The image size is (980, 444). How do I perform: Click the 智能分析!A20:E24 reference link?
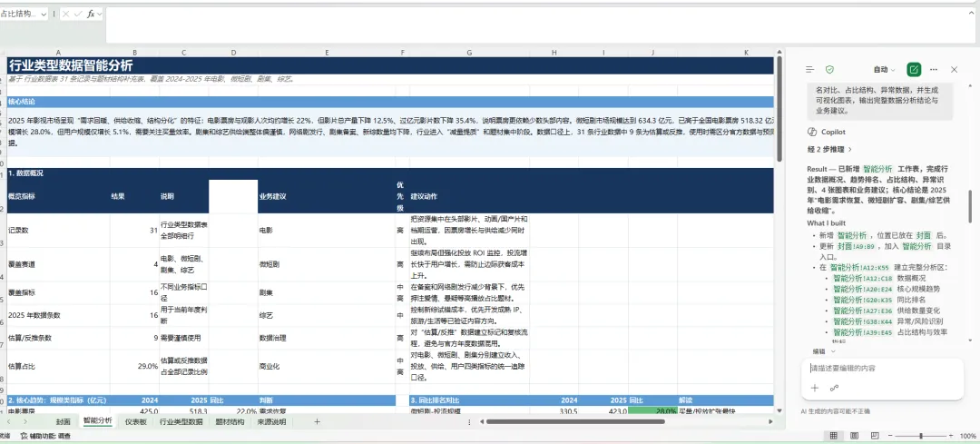[x=863, y=289]
